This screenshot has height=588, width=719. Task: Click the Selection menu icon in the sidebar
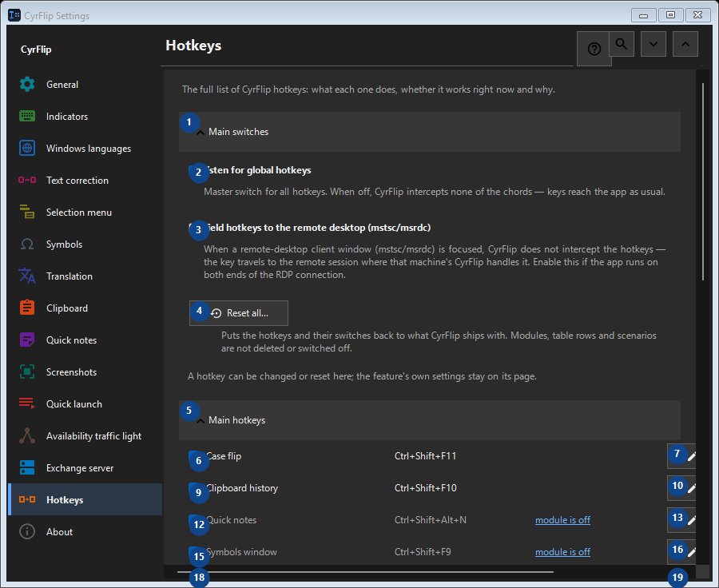pos(27,212)
